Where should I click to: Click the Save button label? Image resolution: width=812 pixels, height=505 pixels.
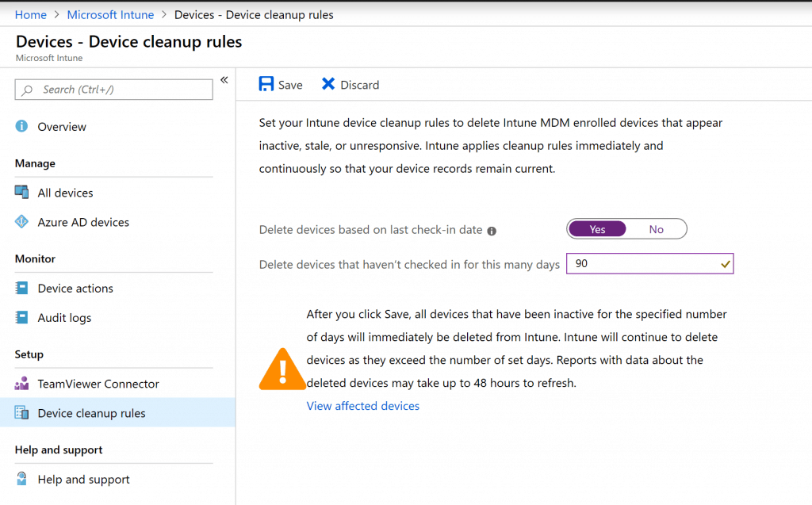290,85
